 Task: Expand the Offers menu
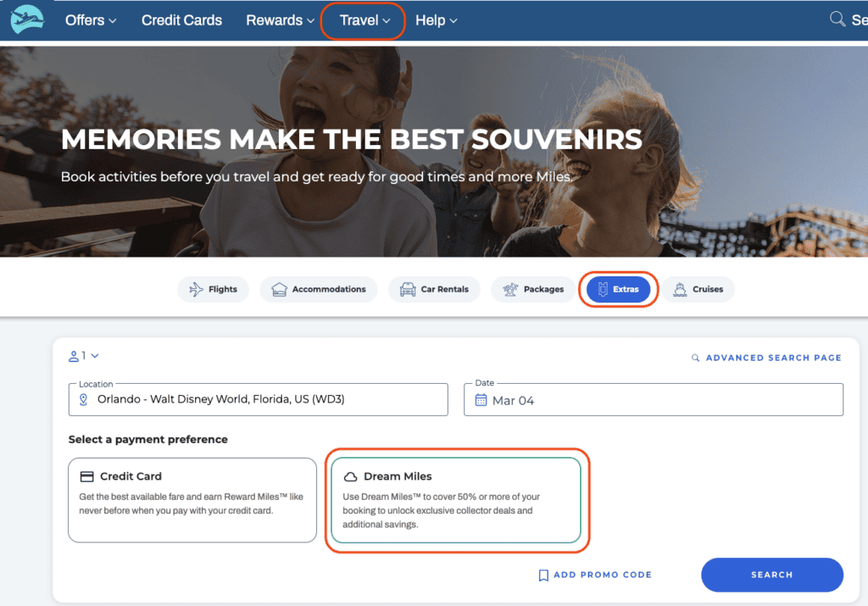[91, 20]
